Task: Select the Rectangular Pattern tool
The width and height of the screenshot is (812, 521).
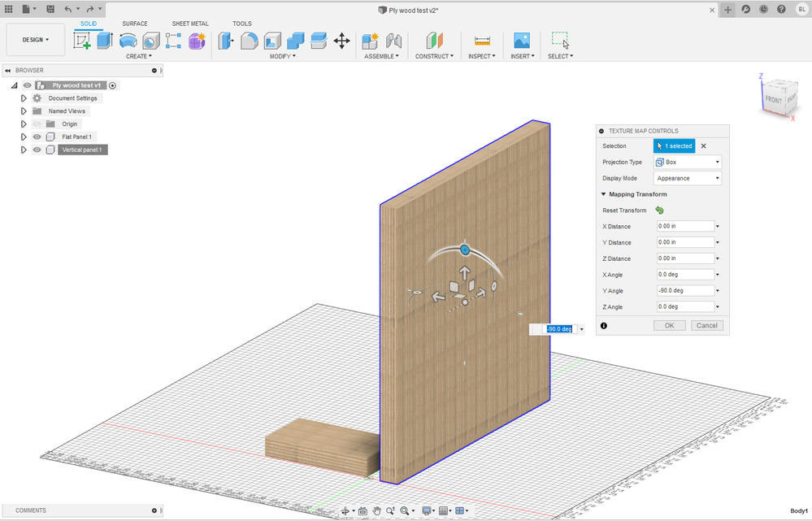Action: tap(173, 41)
